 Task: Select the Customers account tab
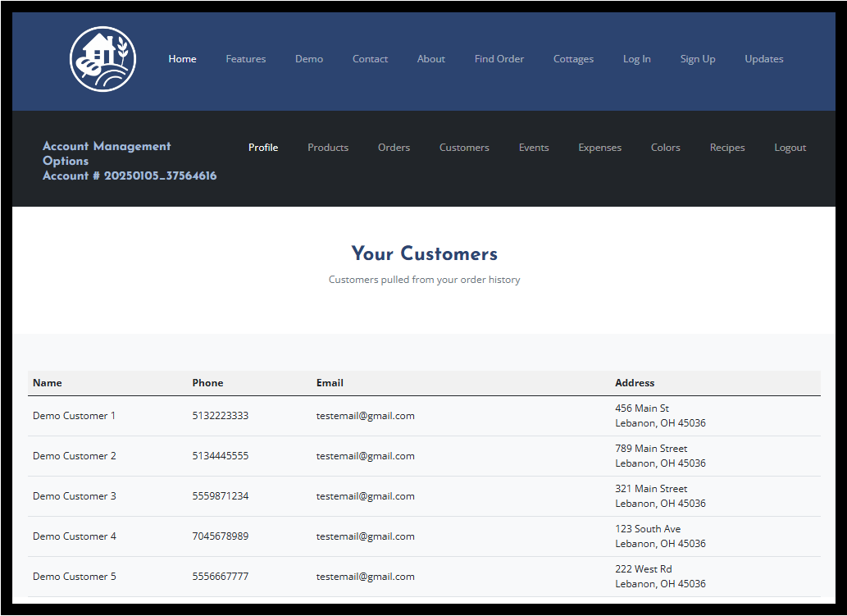(x=464, y=148)
